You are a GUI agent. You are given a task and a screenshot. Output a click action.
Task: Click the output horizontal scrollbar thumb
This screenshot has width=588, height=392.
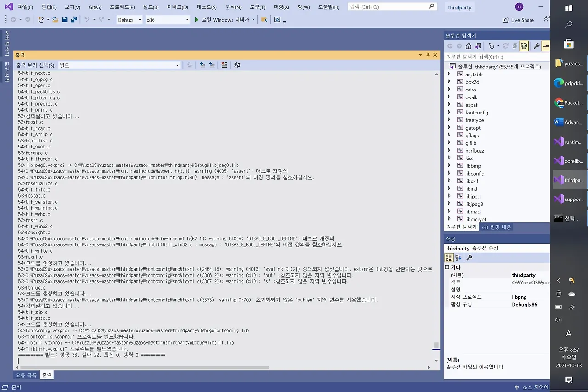pos(144,367)
